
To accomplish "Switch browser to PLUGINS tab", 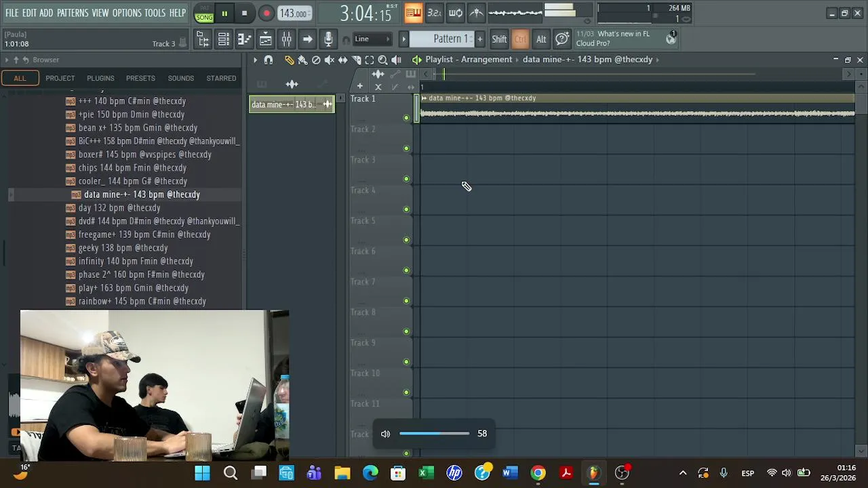I will [100, 78].
